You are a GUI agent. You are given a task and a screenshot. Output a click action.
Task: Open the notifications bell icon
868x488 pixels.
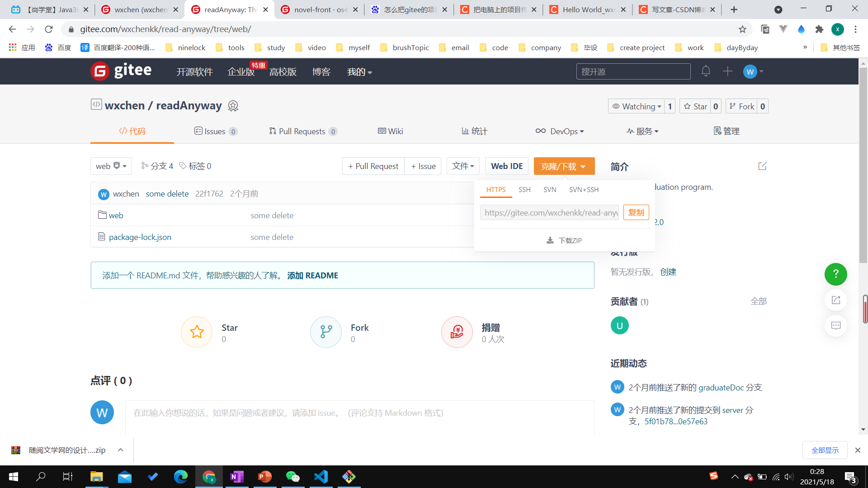coord(706,71)
